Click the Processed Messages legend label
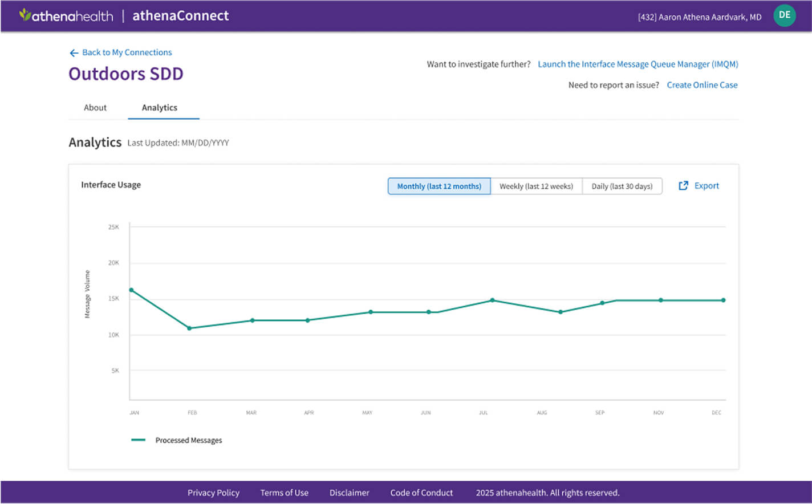 tap(189, 440)
